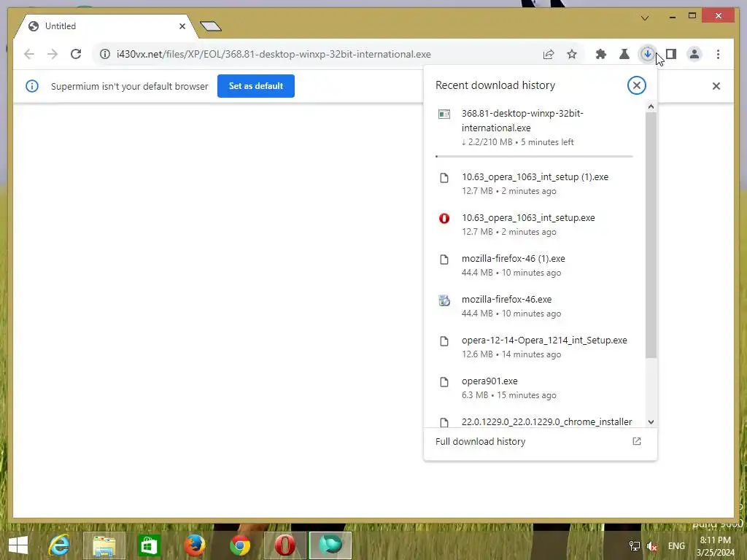This screenshot has height=560, width=747.
Task: View site information icon in address bar
Action: (105, 54)
